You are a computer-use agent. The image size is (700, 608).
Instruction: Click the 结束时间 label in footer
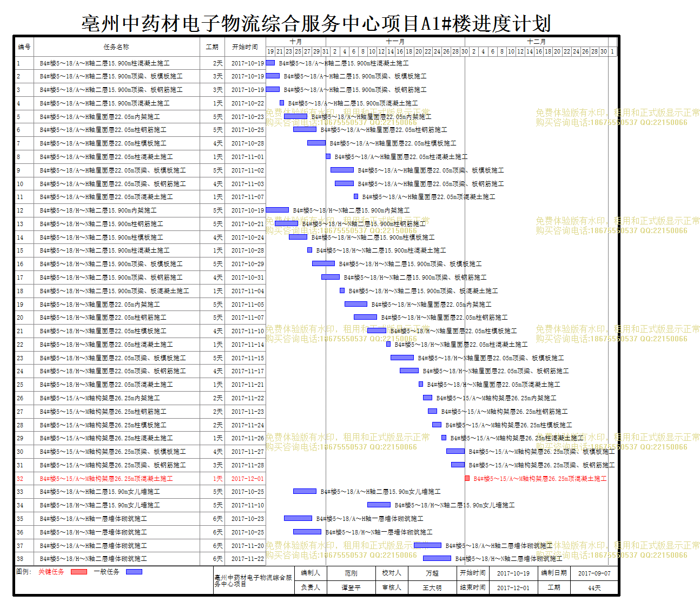[x=473, y=587]
